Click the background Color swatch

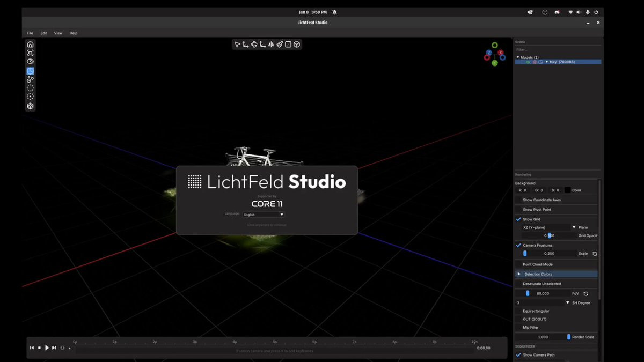(x=567, y=190)
